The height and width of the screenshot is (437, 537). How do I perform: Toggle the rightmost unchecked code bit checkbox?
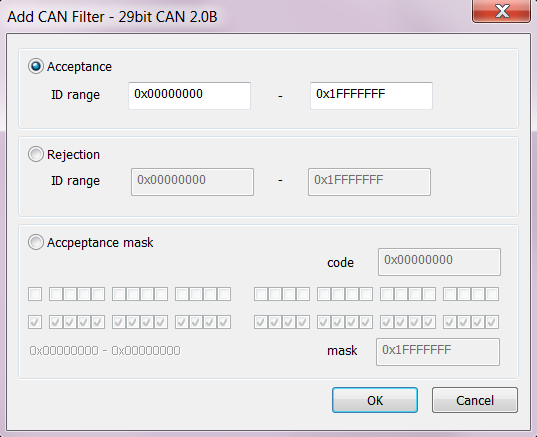click(492, 294)
